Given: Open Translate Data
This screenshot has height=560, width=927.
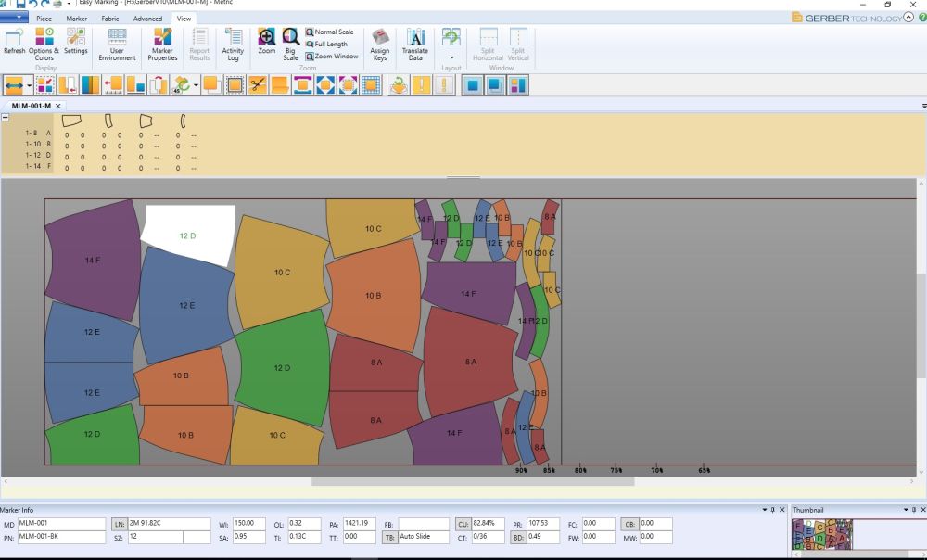Looking at the screenshot, I should tap(415, 45).
